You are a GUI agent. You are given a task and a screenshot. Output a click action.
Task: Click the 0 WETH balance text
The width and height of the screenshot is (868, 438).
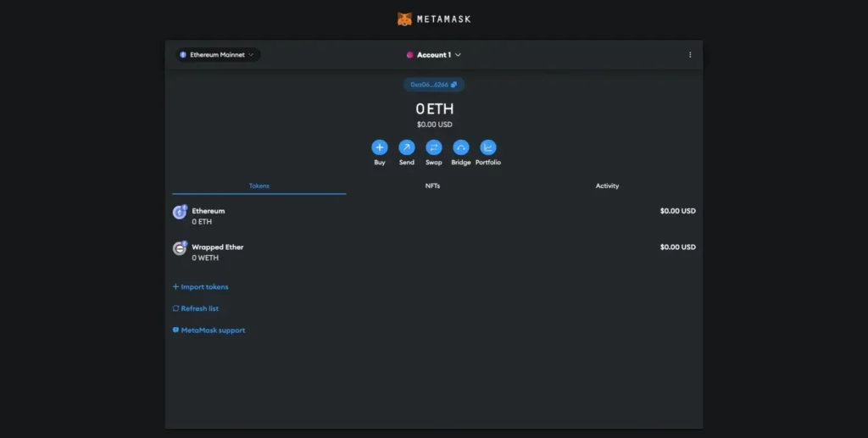[x=205, y=258]
